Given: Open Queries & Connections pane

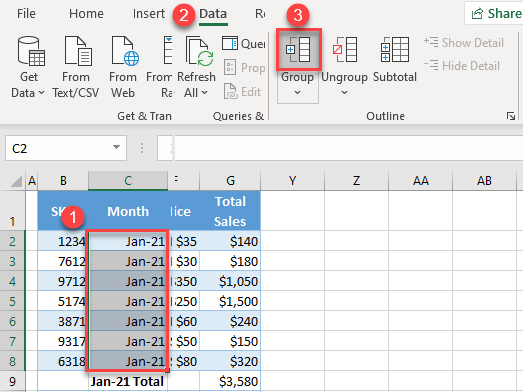Looking at the screenshot, I should (x=243, y=43).
